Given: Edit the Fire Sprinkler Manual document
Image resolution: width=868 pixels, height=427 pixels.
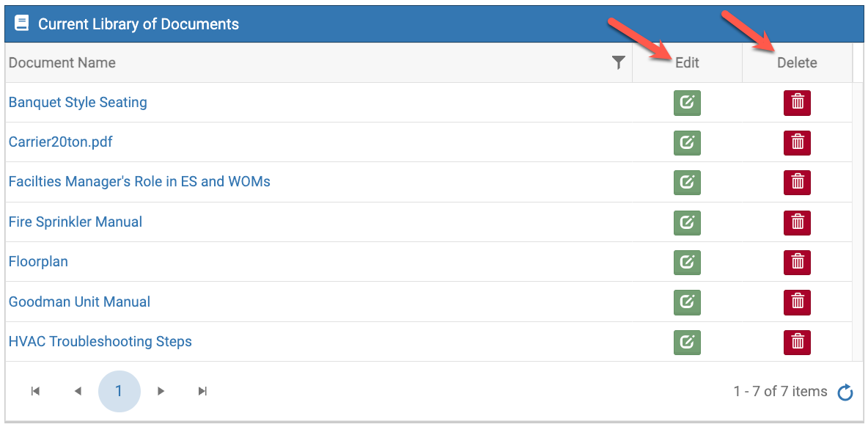Looking at the screenshot, I should [x=687, y=222].
